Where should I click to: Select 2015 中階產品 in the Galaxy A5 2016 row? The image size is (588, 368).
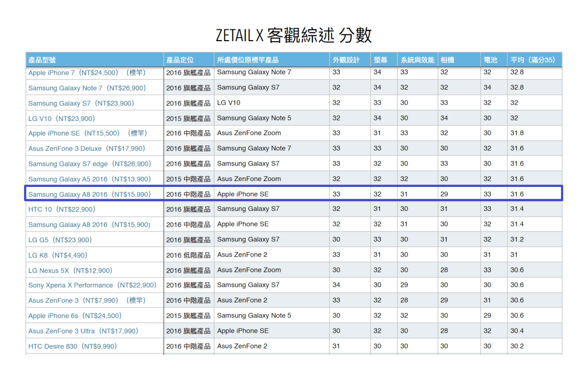pyautogui.click(x=188, y=179)
